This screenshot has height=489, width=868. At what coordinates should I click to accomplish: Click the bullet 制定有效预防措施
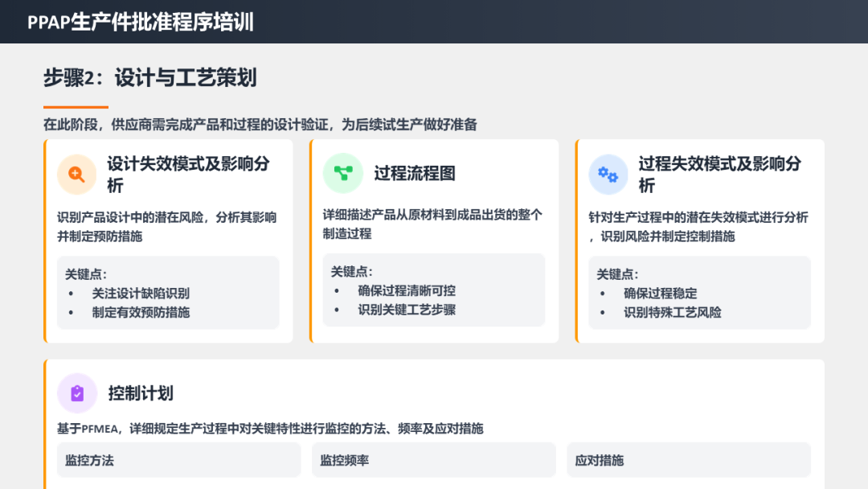[x=141, y=312]
